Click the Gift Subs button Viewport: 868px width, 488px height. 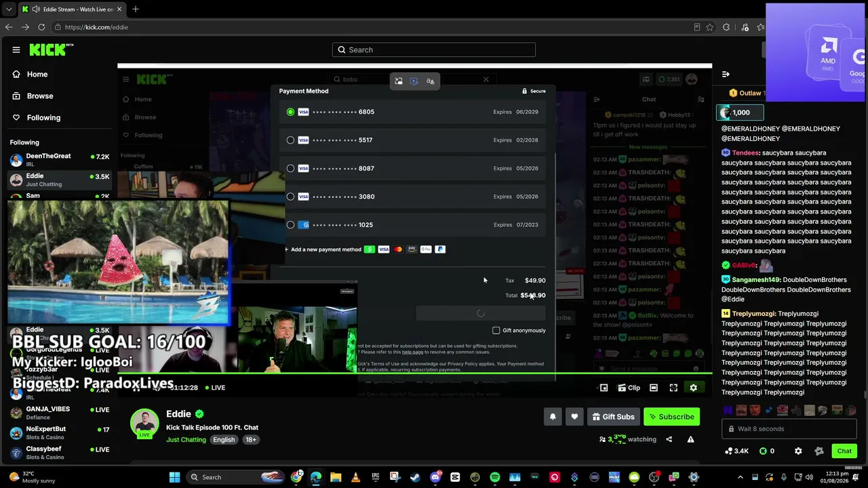point(613,417)
